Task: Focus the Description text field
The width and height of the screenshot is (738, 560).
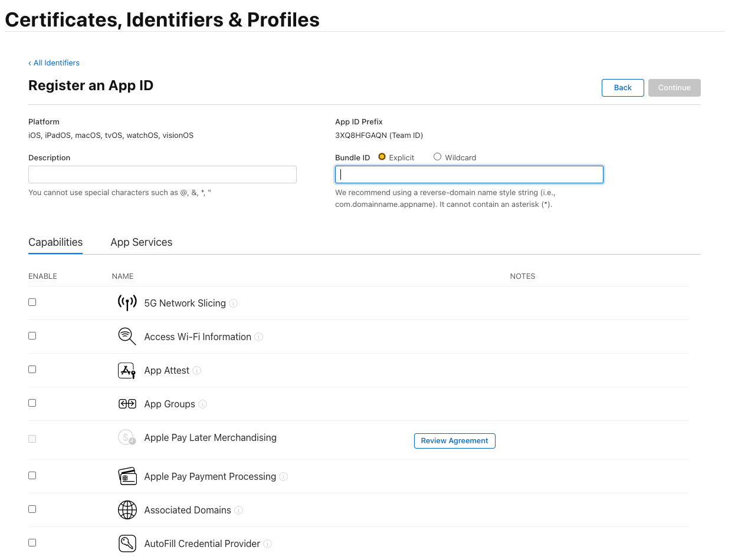Action: 162,174
